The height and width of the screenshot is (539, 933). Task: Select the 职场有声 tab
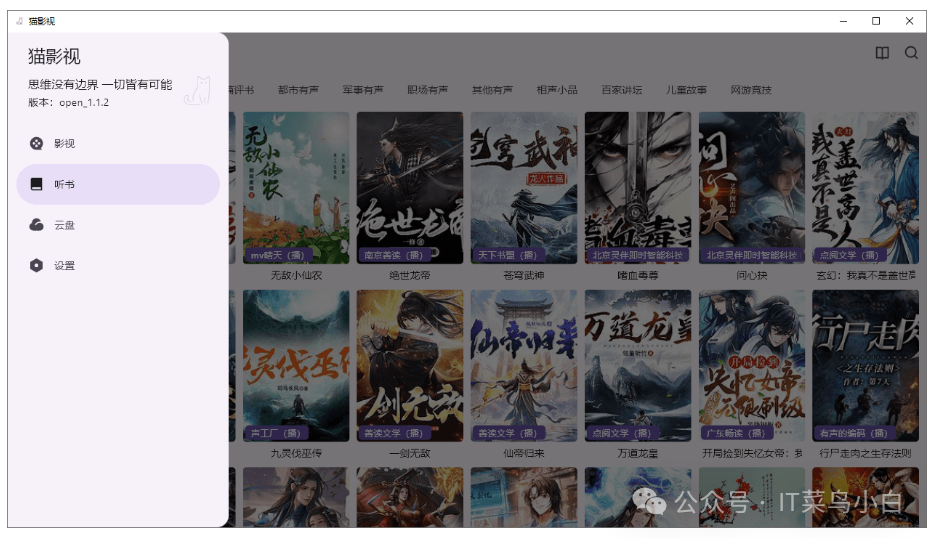tap(427, 90)
